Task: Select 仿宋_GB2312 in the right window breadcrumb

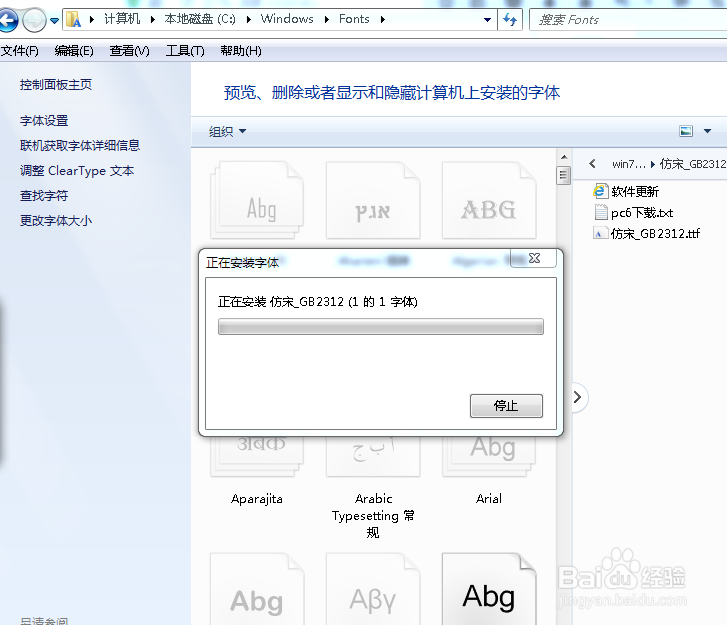Action: click(693, 164)
